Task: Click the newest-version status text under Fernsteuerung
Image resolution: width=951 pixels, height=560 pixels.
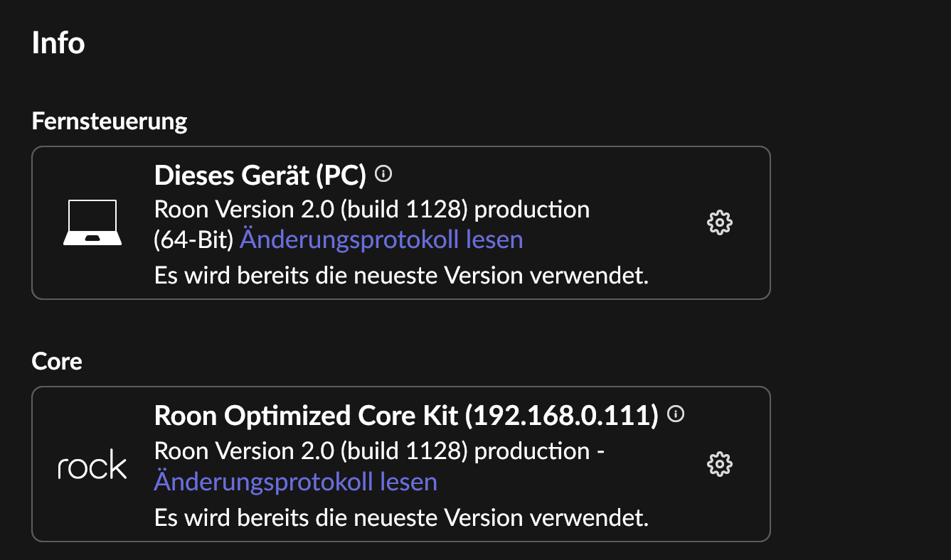Action: pos(401,275)
